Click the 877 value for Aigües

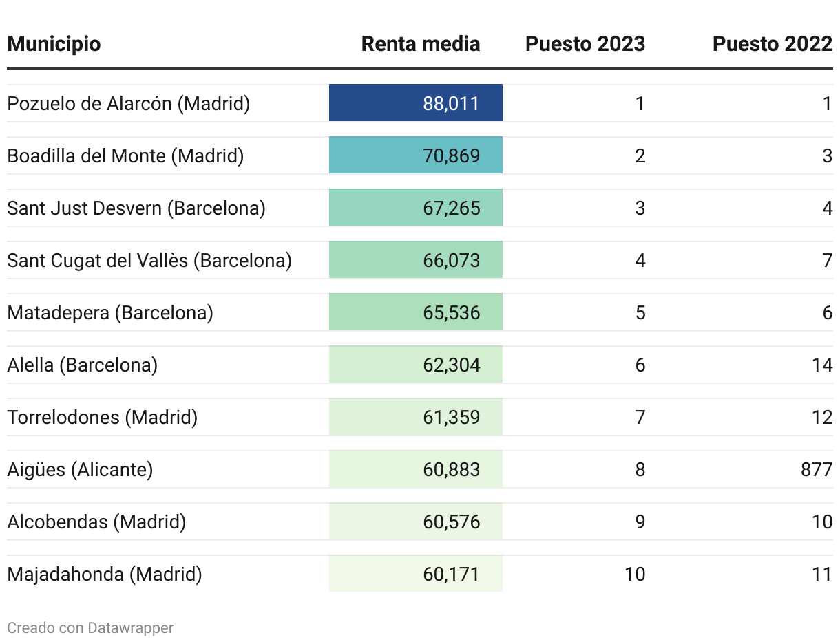[x=816, y=469]
